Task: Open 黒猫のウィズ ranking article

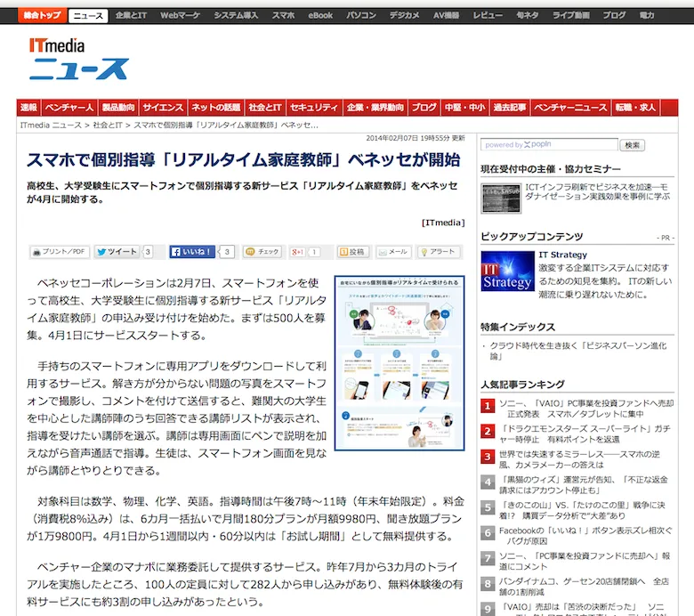Action: [584, 484]
